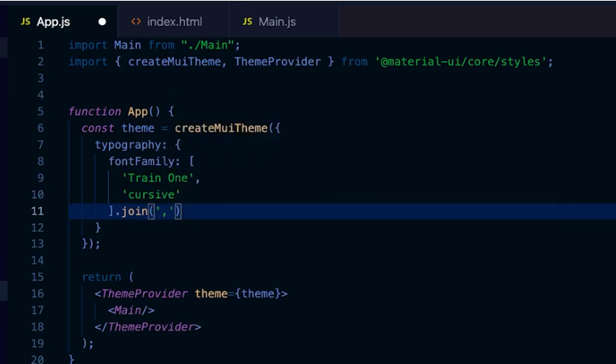Click the JS icon on Main.js tab
This screenshot has width=616, height=364.
pos(248,22)
